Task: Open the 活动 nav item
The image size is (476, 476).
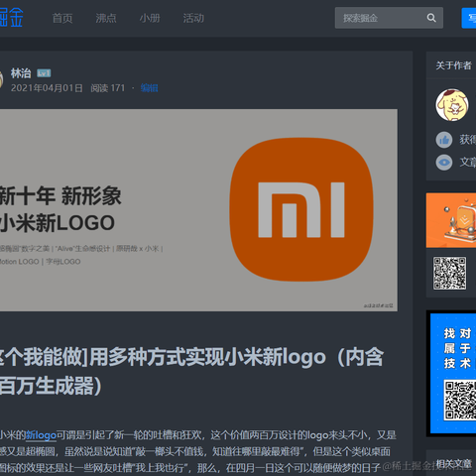Action: pos(193,18)
